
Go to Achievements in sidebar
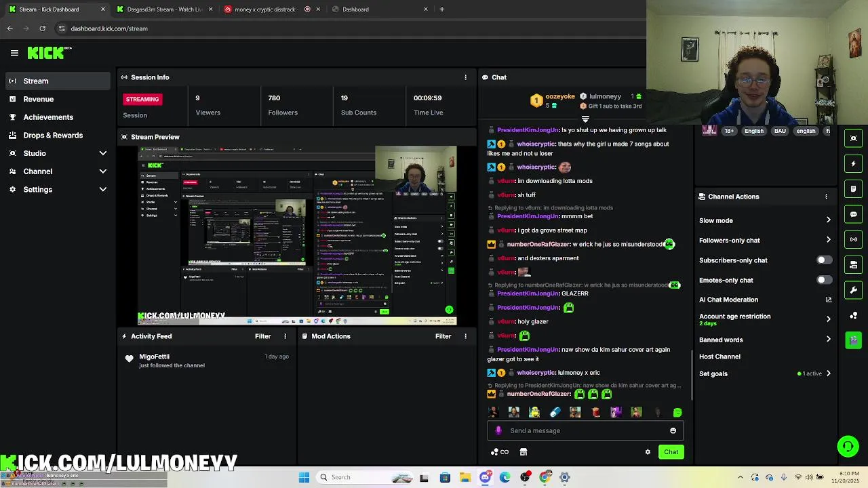(58, 117)
